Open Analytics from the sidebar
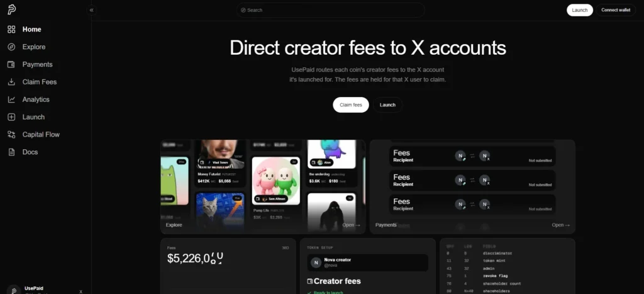Screen dimensions: 644x294 (36, 99)
